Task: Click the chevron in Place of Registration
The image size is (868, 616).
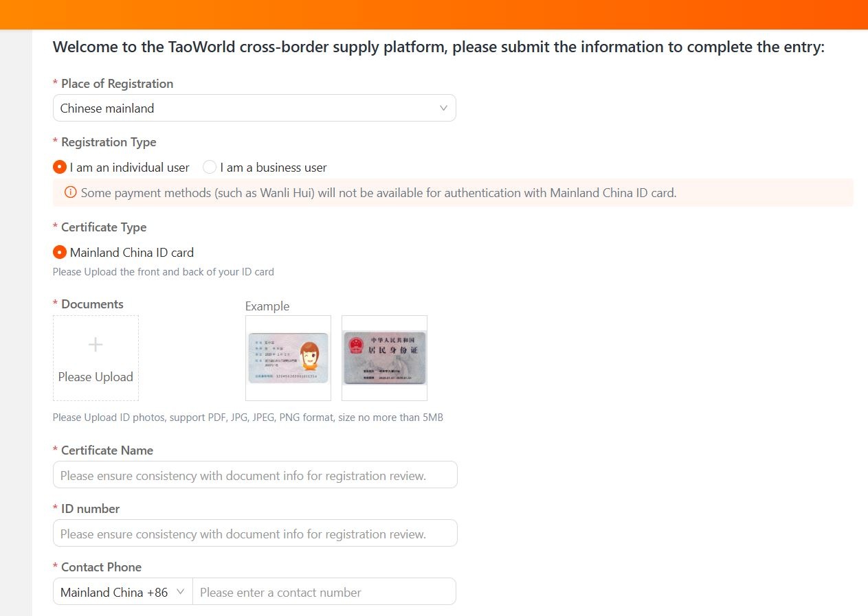Action: [x=443, y=108]
